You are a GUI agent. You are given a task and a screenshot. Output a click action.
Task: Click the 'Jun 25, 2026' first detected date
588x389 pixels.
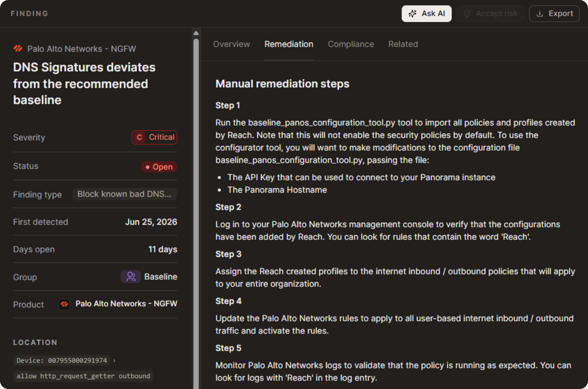point(151,222)
